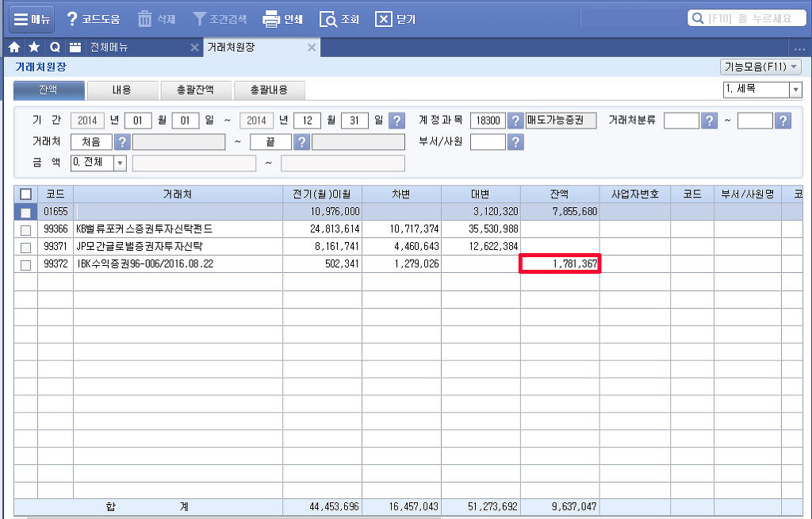
Task: Click help icon next to period date
Action: [396, 121]
